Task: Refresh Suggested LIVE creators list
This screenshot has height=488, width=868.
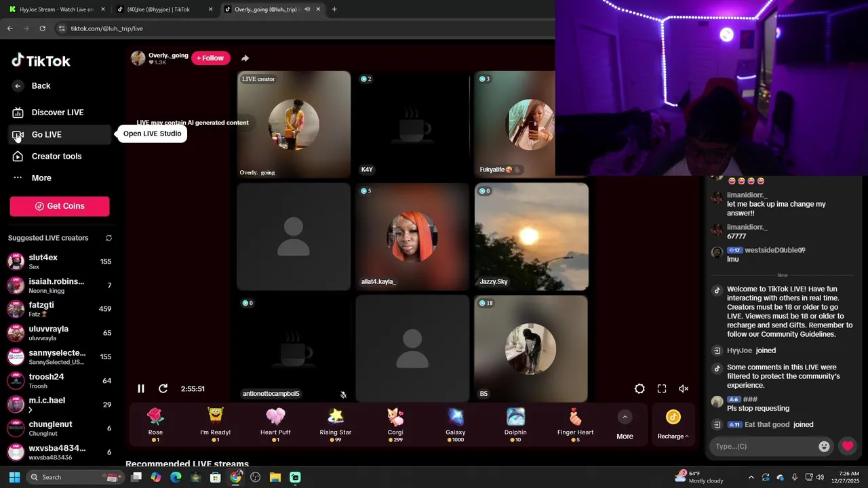Action: [108, 238]
